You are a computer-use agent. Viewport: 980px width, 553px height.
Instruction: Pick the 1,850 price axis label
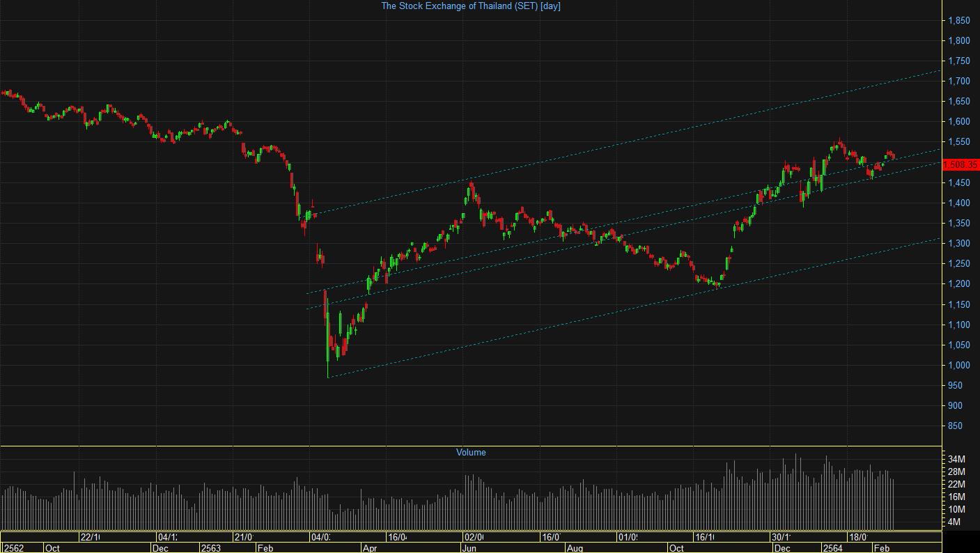[x=959, y=21]
